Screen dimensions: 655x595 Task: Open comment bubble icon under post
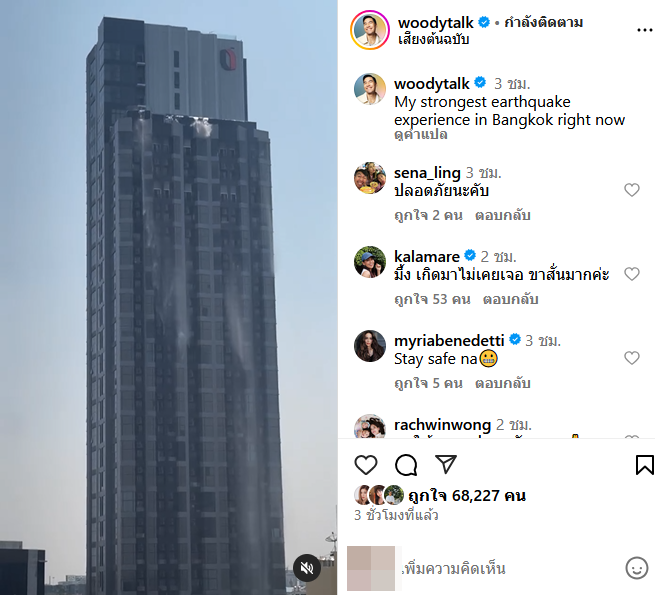click(406, 465)
